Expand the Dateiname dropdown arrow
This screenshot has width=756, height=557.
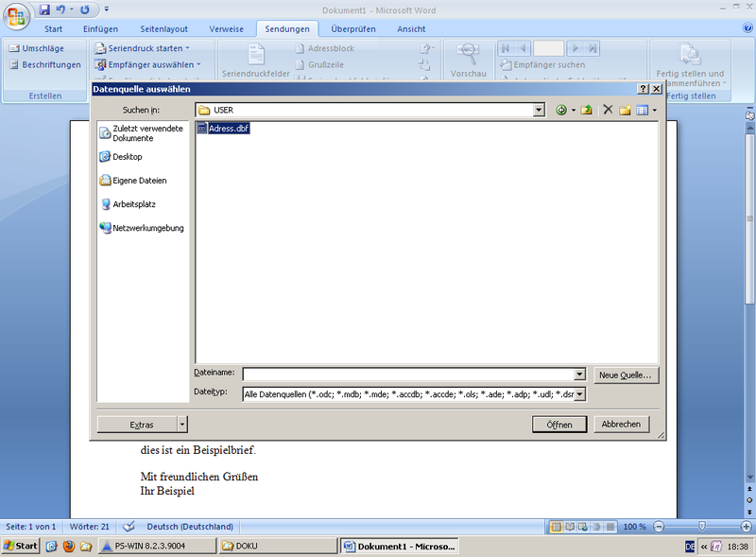579,374
